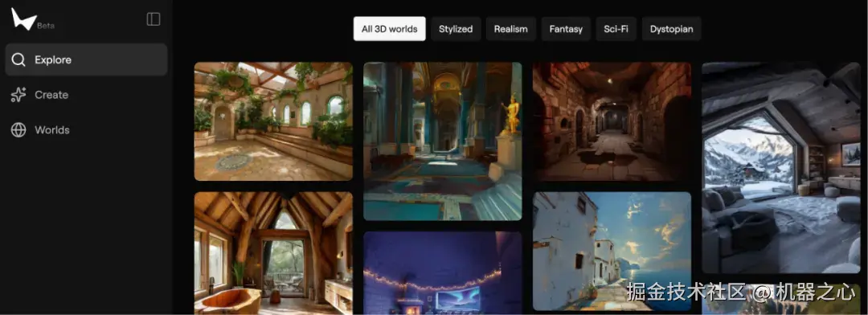Image resolution: width=868 pixels, height=315 pixels.
Task: Open the Create sidebar item
Action: pos(86,95)
